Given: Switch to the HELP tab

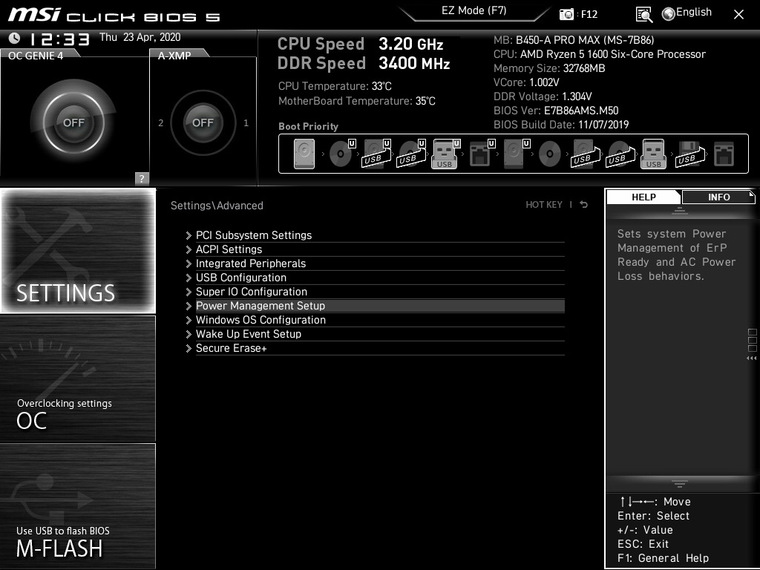Looking at the screenshot, I should click(x=644, y=197).
